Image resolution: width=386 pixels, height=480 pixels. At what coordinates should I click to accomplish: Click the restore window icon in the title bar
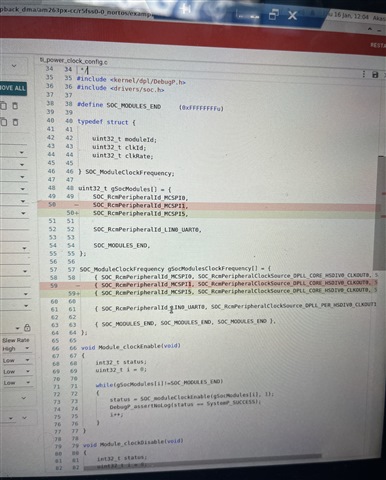tap(274, 15)
